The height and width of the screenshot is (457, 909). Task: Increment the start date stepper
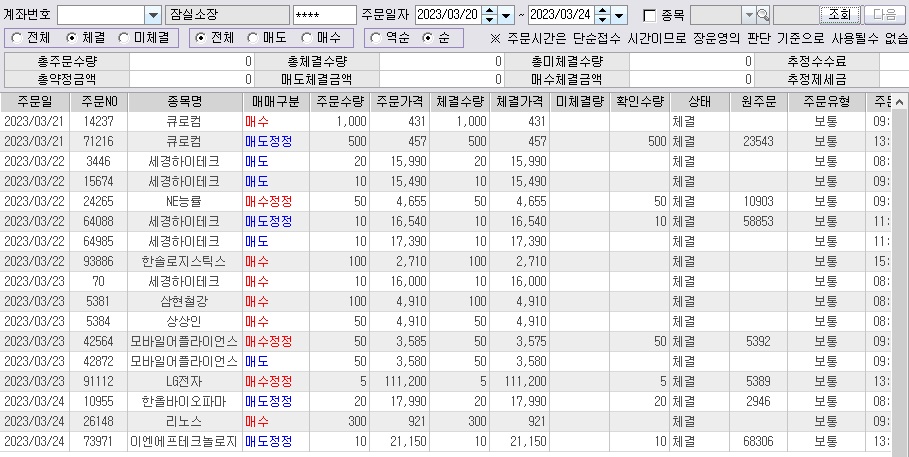click(x=488, y=11)
